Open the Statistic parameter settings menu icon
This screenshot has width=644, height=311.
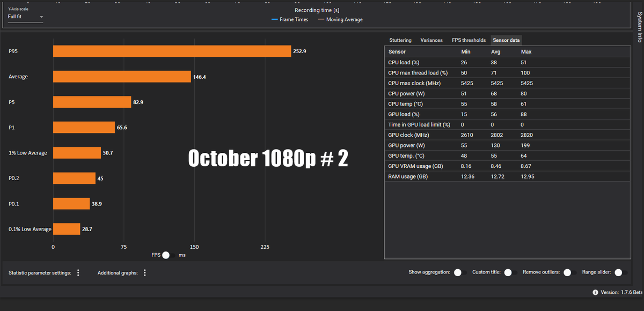click(x=78, y=273)
